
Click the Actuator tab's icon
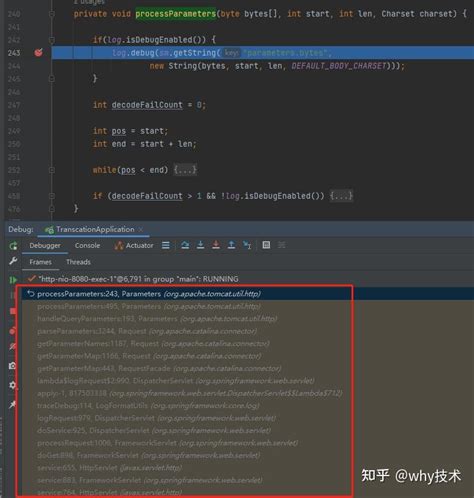coord(119,246)
